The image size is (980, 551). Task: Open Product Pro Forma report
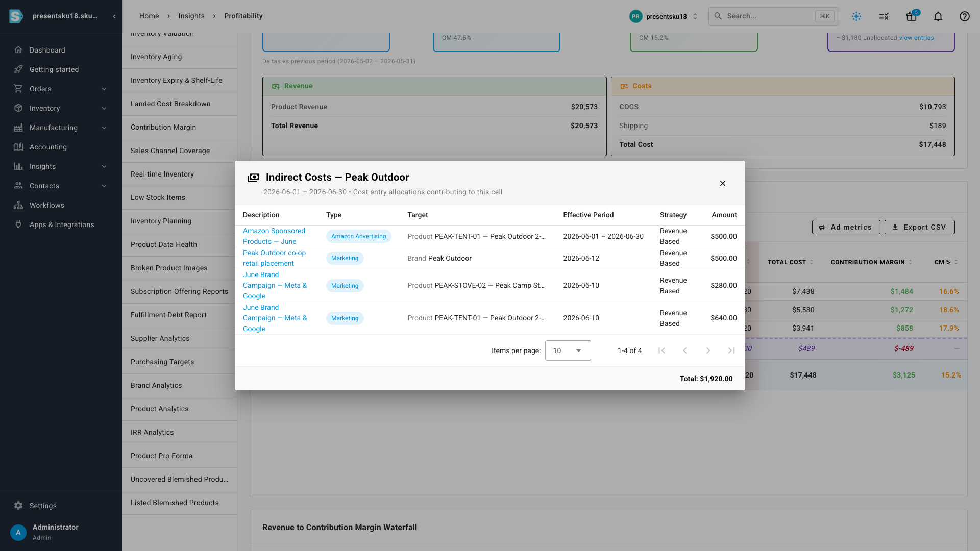[180, 456]
